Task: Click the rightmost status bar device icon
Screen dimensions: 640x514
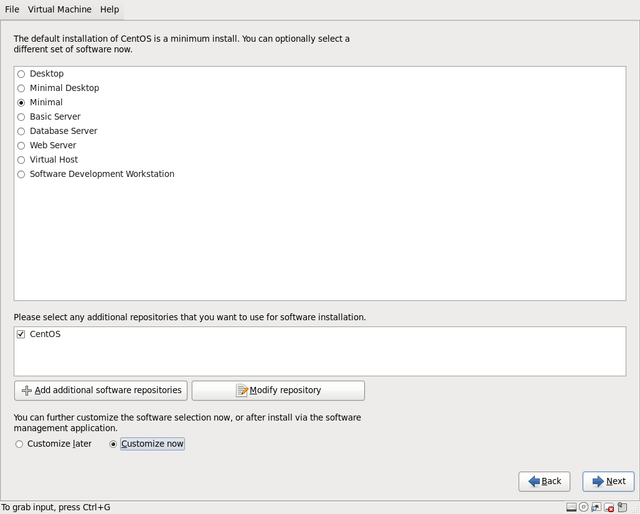Action: click(622, 507)
